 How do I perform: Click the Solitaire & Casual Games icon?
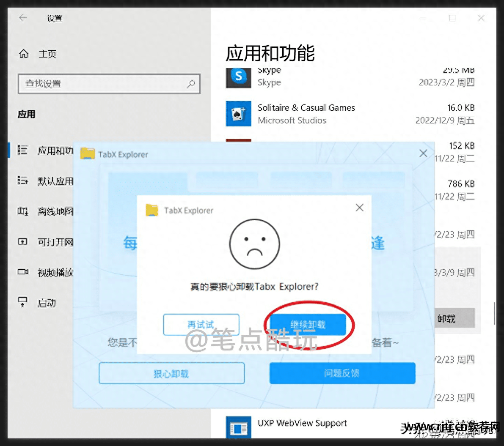click(x=238, y=114)
